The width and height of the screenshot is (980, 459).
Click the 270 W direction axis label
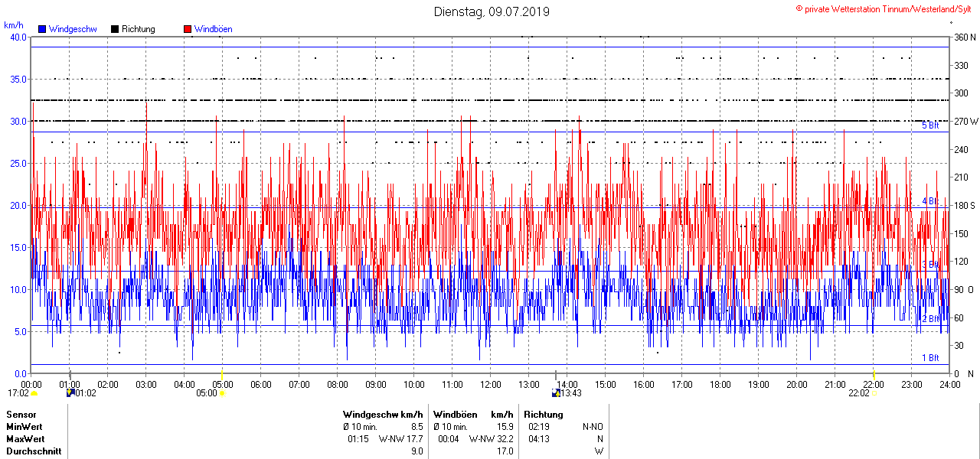point(965,122)
